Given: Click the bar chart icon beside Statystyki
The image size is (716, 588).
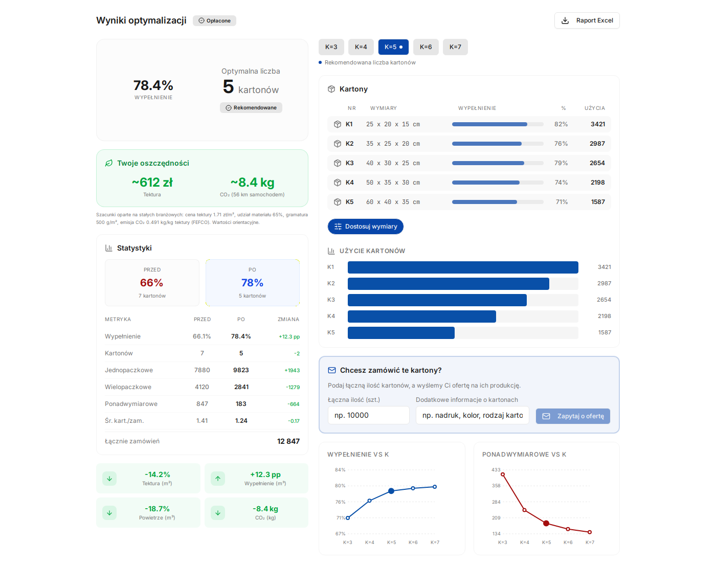Looking at the screenshot, I should pyautogui.click(x=109, y=248).
